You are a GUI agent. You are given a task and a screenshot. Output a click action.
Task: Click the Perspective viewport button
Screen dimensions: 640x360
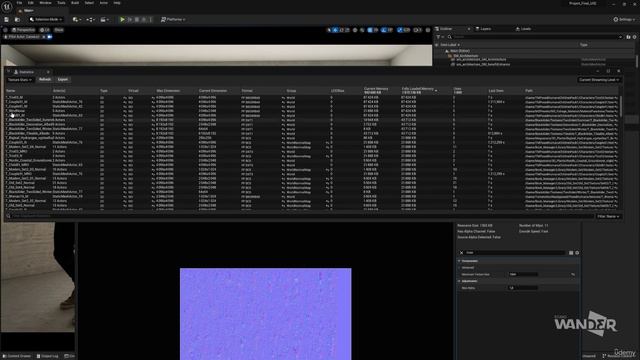23,30
